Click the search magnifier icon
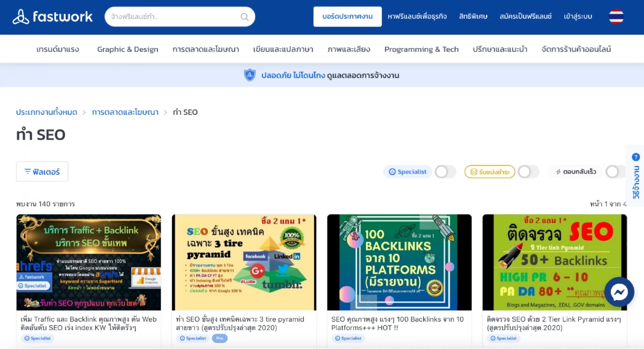Screen dimensions: 644x349 click(244, 17)
